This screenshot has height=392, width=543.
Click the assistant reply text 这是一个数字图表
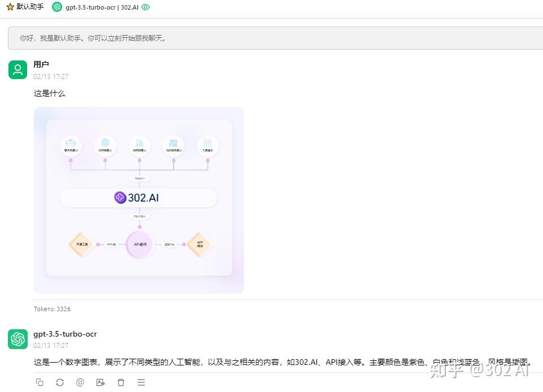tap(283, 362)
